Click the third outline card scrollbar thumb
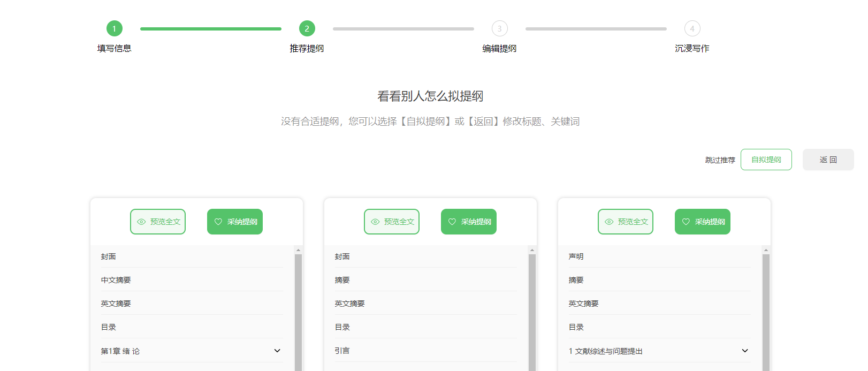The height and width of the screenshot is (371, 868). (x=766, y=313)
